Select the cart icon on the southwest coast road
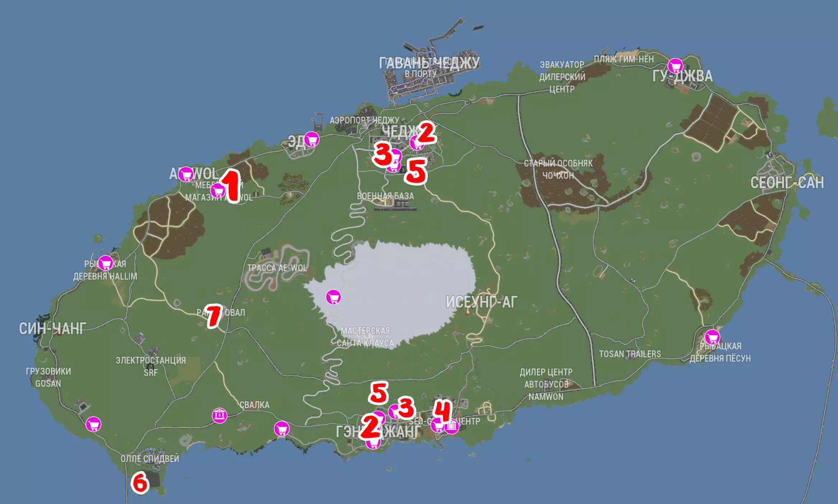The image size is (838, 504). pos(93,425)
